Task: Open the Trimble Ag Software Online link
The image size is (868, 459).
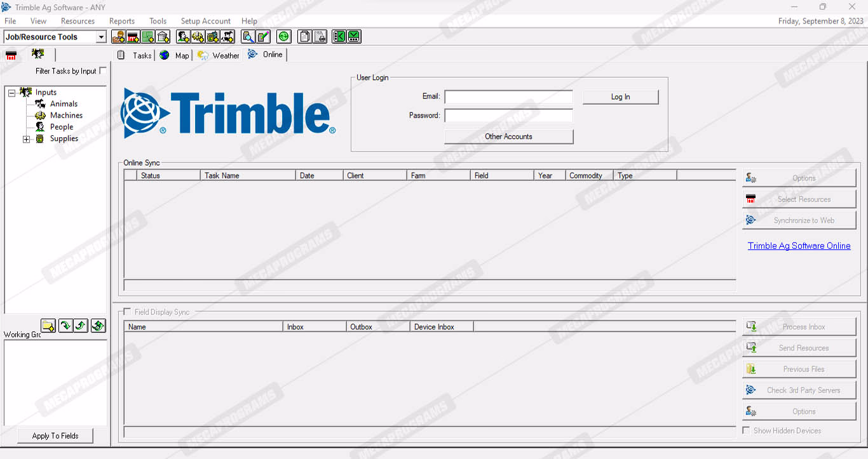Action: coord(799,246)
